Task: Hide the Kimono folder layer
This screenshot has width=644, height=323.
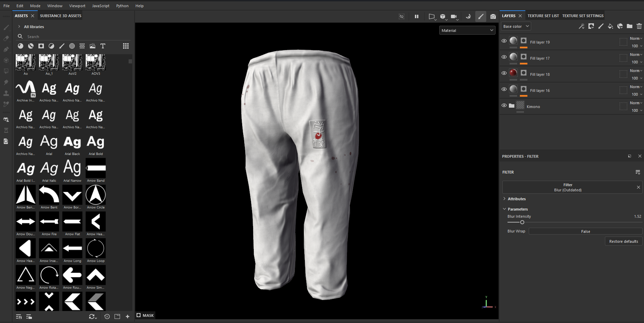Action: coord(504,105)
